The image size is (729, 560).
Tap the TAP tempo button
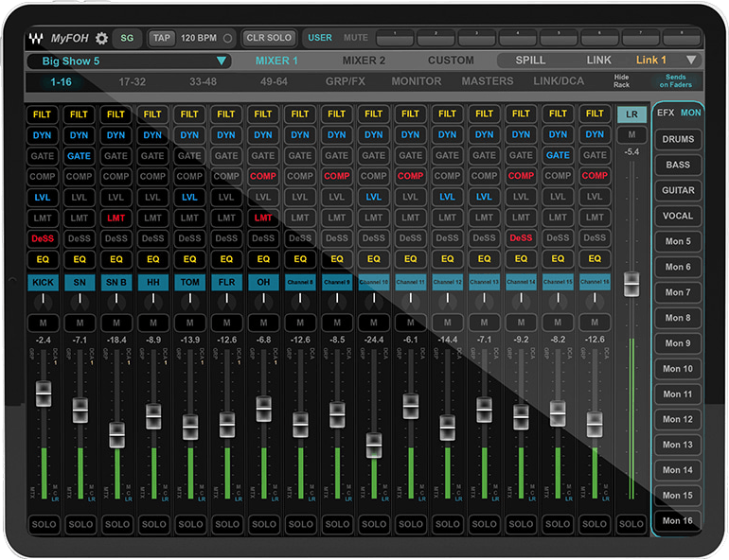click(x=162, y=39)
